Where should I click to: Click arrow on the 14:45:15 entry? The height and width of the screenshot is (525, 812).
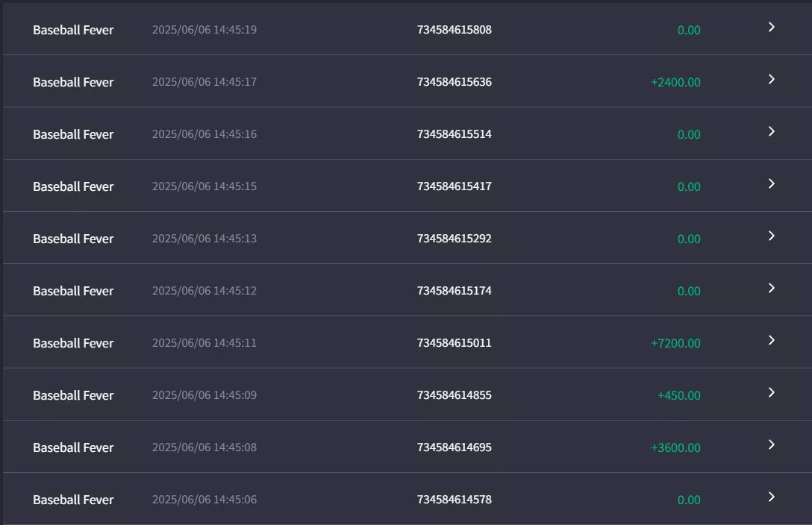(x=771, y=183)
